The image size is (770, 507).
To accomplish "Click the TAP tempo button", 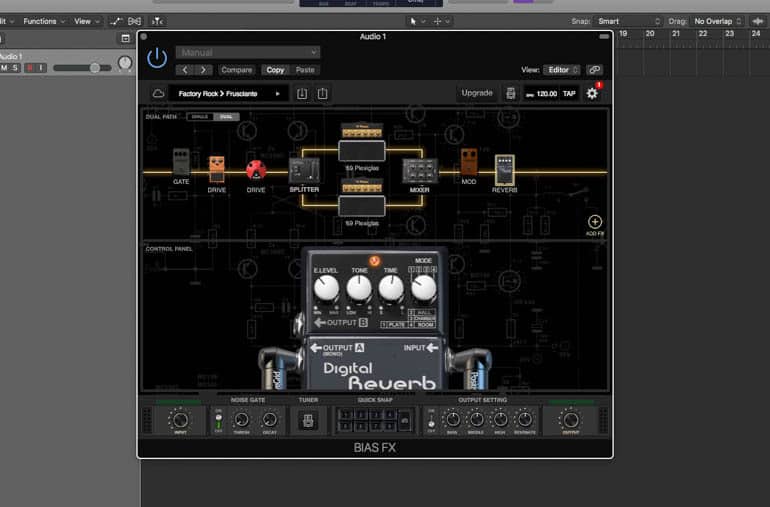I will tap(569, 93).
